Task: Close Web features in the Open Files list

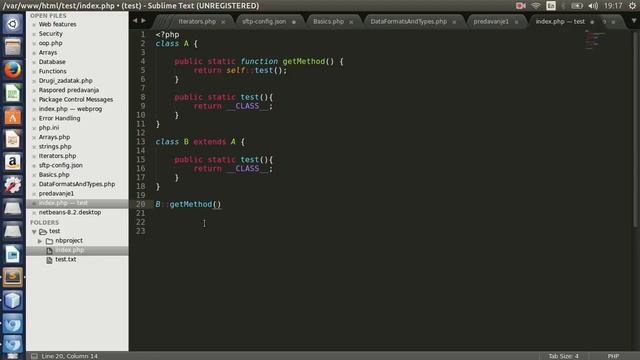Action: 34,24
